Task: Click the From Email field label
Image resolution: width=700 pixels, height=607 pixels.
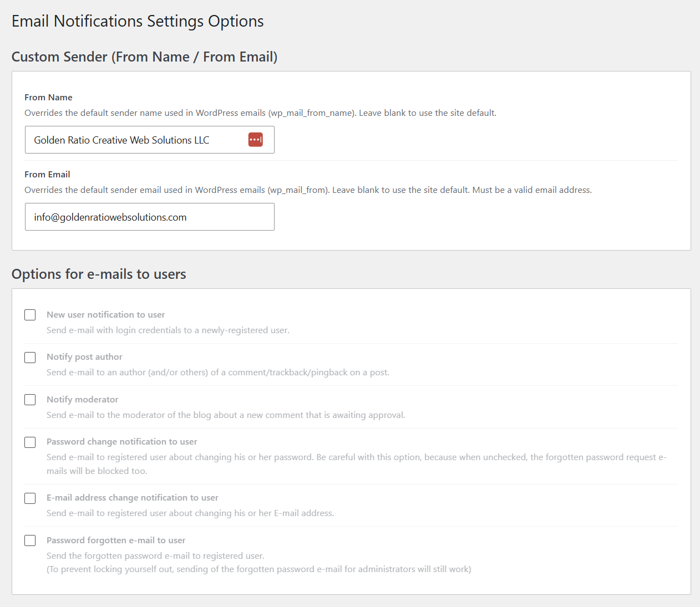Action: (47, 174)
